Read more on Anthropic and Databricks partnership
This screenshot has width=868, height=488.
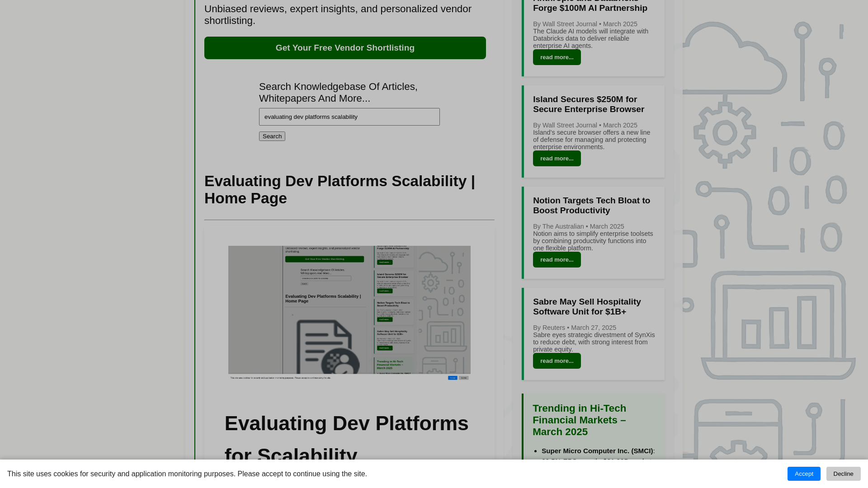pyautogui.click(x=557, y=57)
